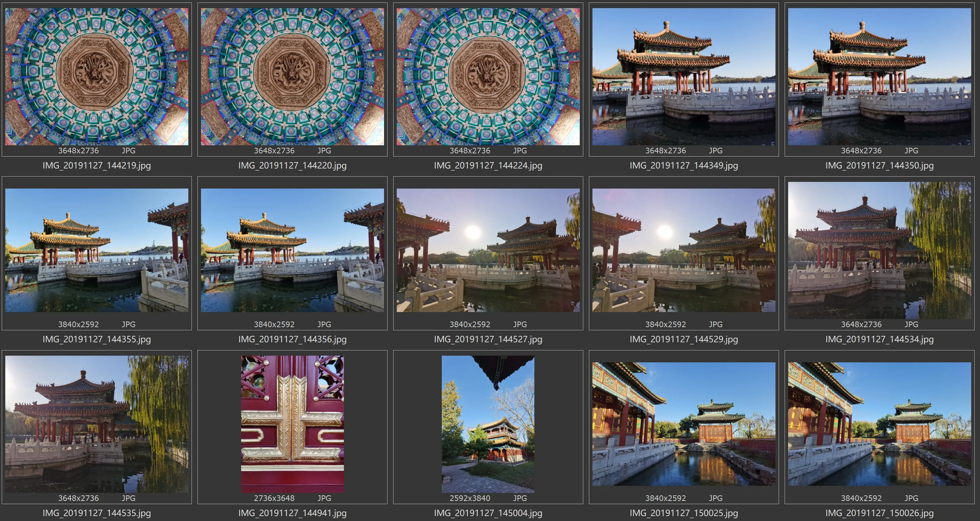Image resolution: width=980 pixels, height=521 pixels.
Task: Click the JPG format label of IMG_20191127_144220
Action: pyautogui.click(x=324, y=151)
